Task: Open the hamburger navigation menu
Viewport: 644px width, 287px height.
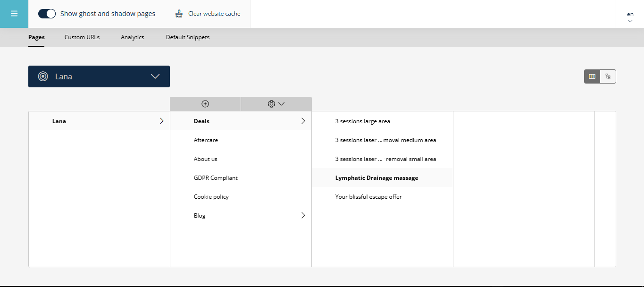Action: (14, 14)
